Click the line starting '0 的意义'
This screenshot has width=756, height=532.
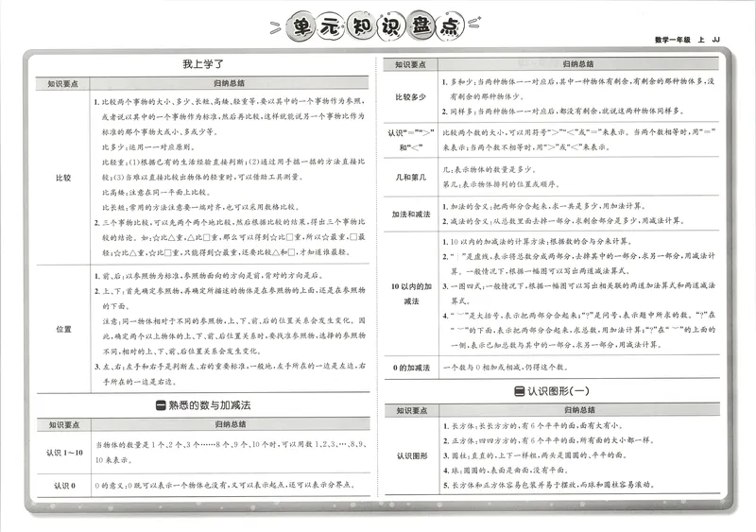point(226,485)
